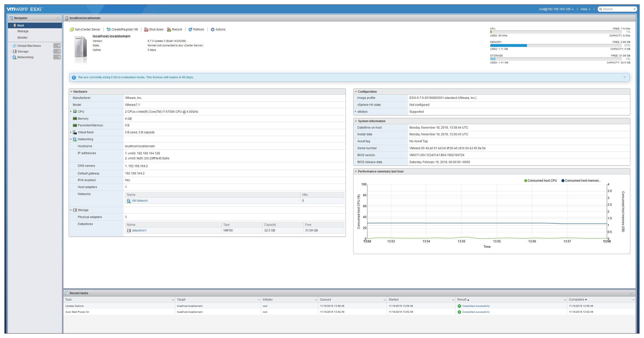Click the STORAGE usage bar
Viewport: 644px width, 338px height.
(556, 59)
